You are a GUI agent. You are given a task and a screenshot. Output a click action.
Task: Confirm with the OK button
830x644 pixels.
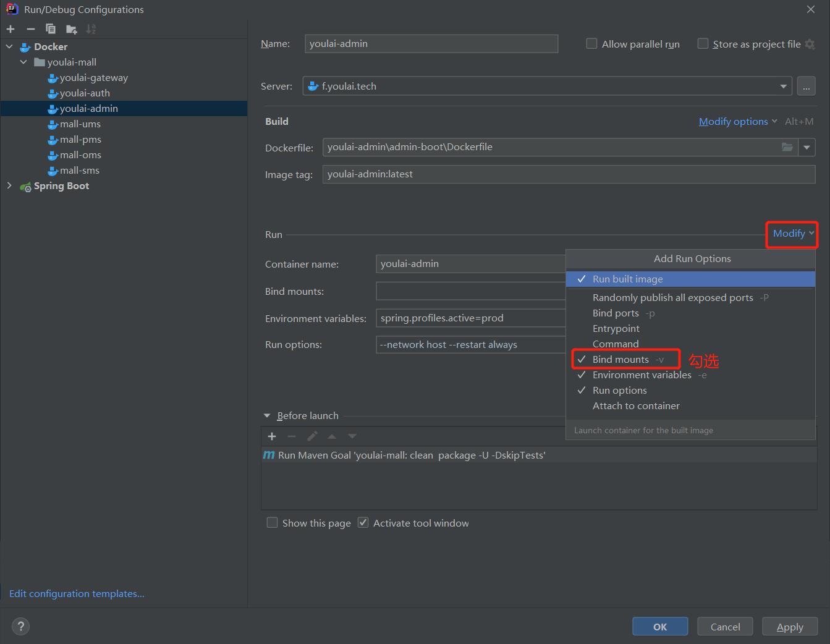point(660,627)
